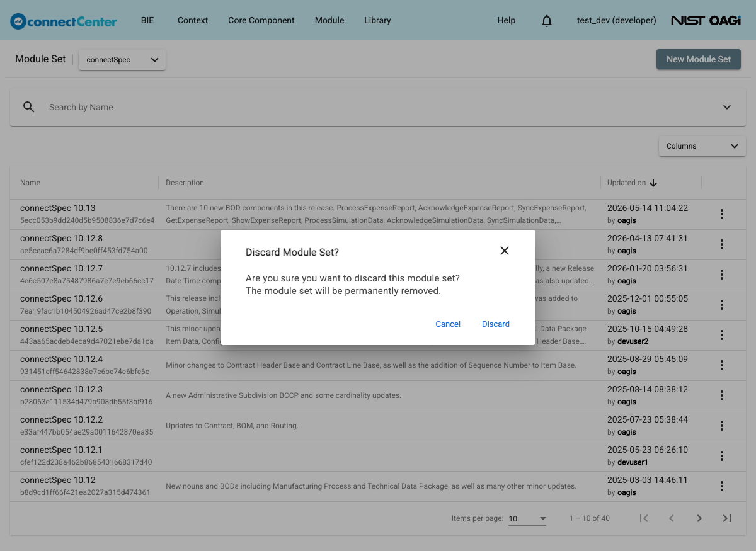Open the Context menu

point(193,20)
